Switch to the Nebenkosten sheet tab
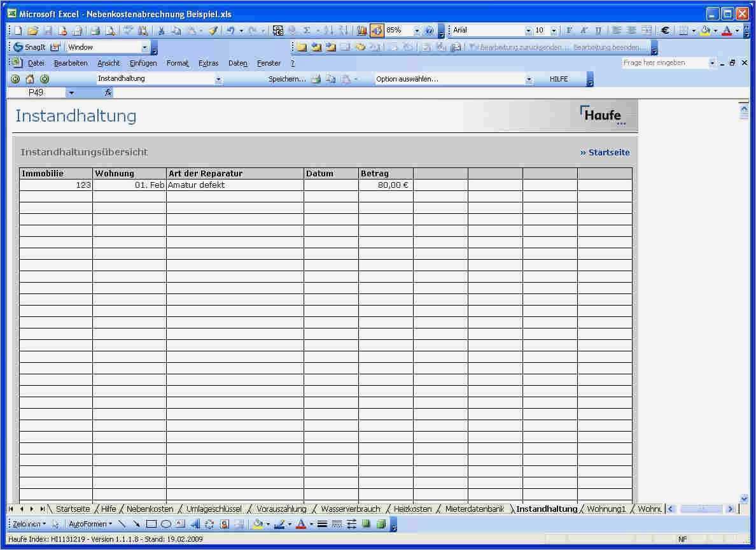Screen dimensions: 756x550 (150, 509)
